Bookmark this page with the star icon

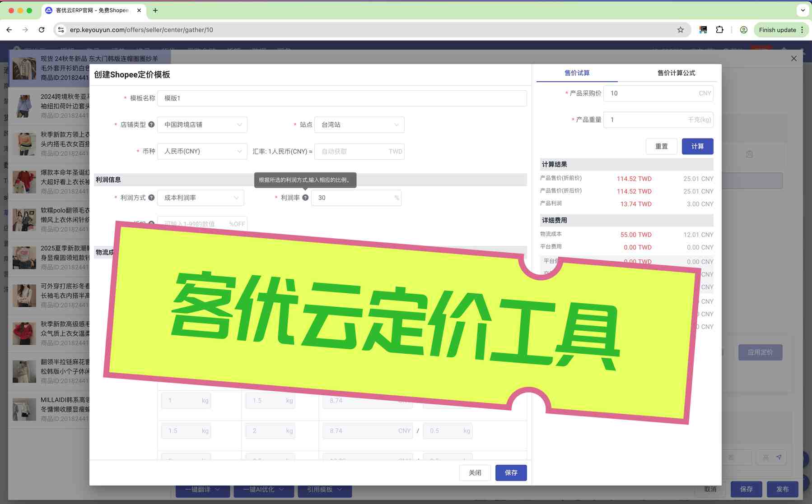[680, 30]
